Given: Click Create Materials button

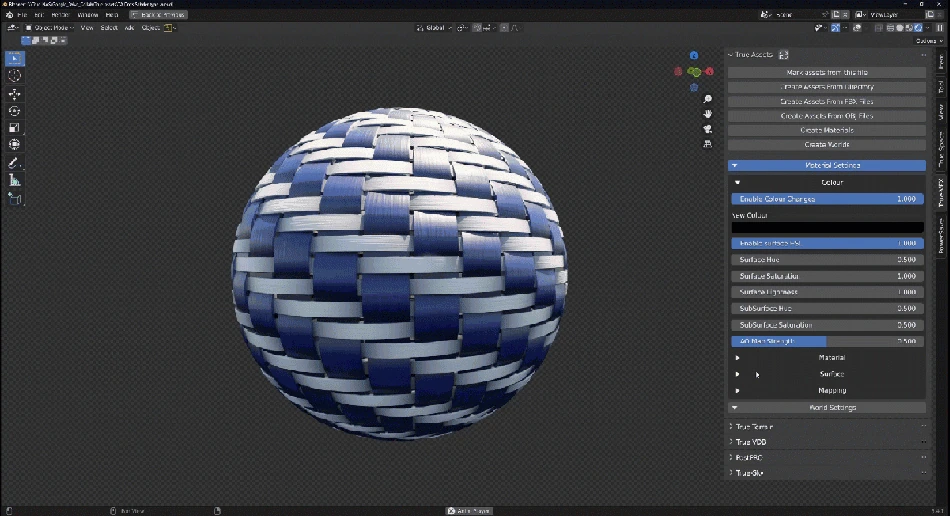Looking at the screenshot, I should point(827,130).
